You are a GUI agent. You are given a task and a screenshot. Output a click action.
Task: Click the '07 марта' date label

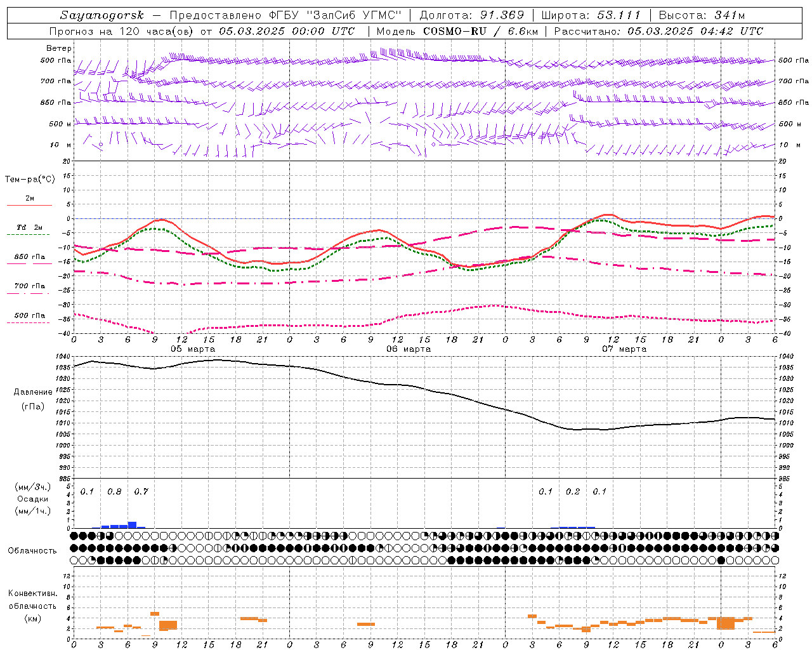[624, 348]
